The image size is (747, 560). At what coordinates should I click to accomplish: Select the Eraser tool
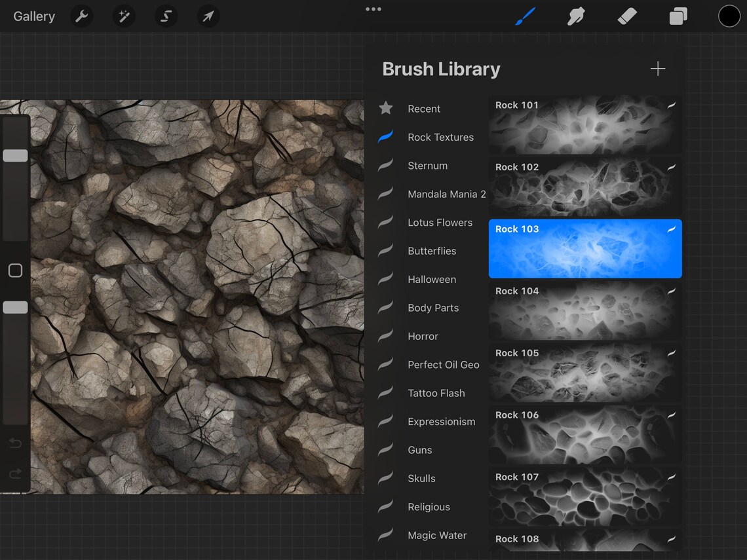click(627, 16)
